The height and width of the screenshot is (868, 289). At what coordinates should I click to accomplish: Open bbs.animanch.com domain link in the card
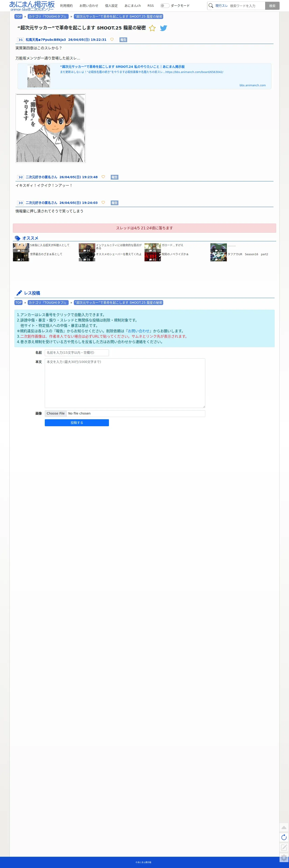[253, 85]
